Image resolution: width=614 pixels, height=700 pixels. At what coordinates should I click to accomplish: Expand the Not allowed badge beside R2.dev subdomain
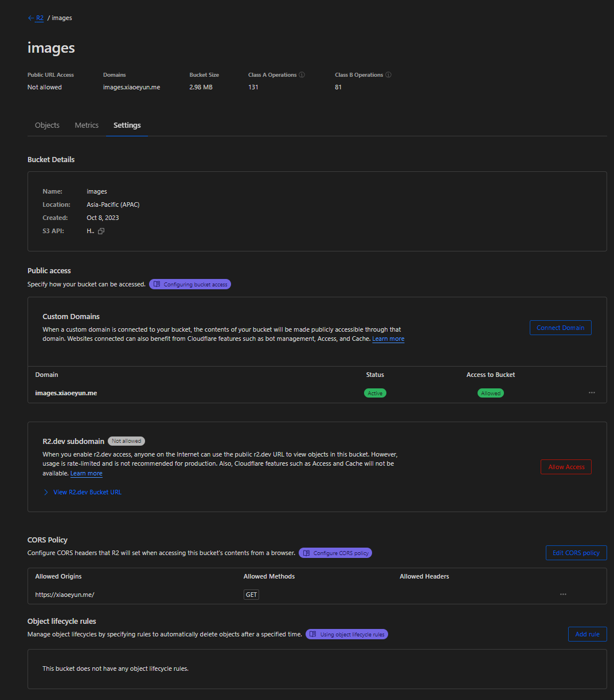click(126, 441)
